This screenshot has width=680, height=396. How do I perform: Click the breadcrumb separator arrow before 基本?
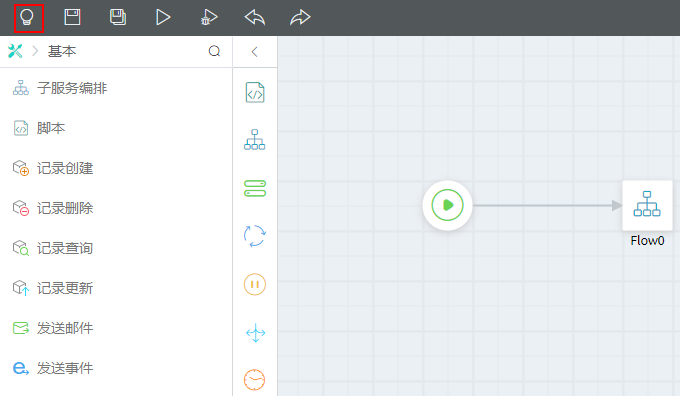[x=36, y=51]
